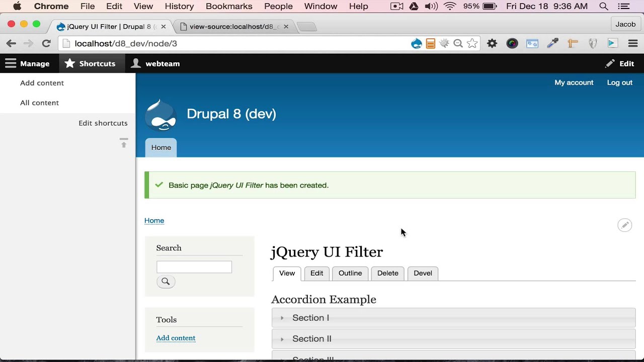Click Add content in Tools block
Image resolution: width=644 pixels, height=362 pixels.
(x=176, y=338)
